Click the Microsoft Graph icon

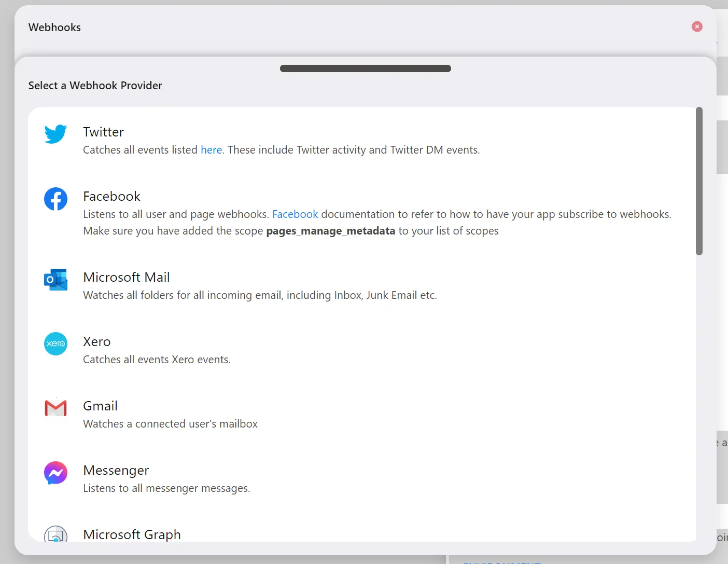coord(55,534)
